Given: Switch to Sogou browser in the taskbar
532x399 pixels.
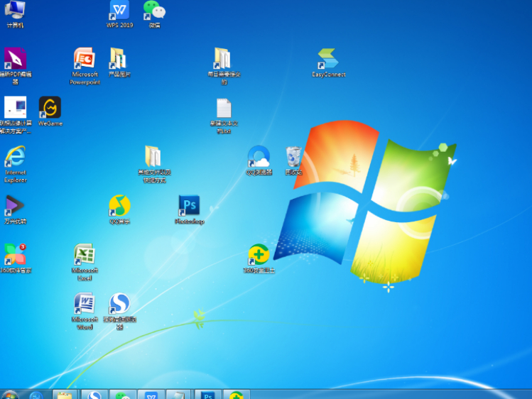Looking at the screenshot, I should [94, 395].
